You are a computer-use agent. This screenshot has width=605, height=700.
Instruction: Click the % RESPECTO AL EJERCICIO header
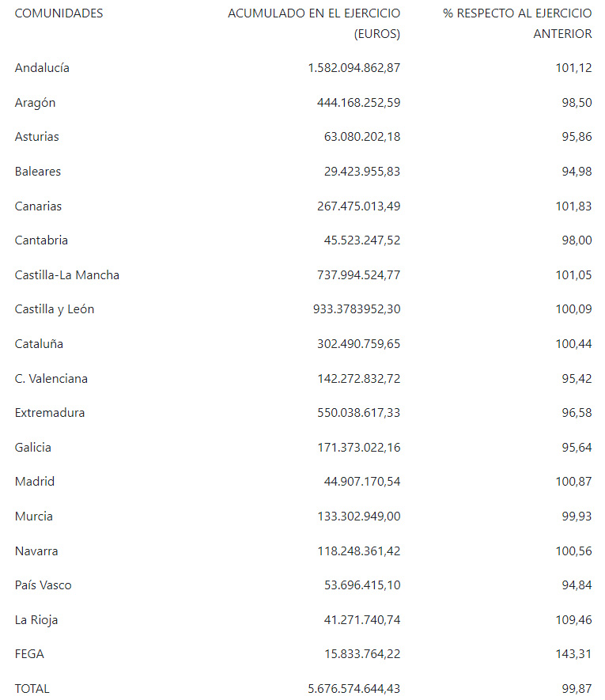pyautogui.click(x=517, y=13)
